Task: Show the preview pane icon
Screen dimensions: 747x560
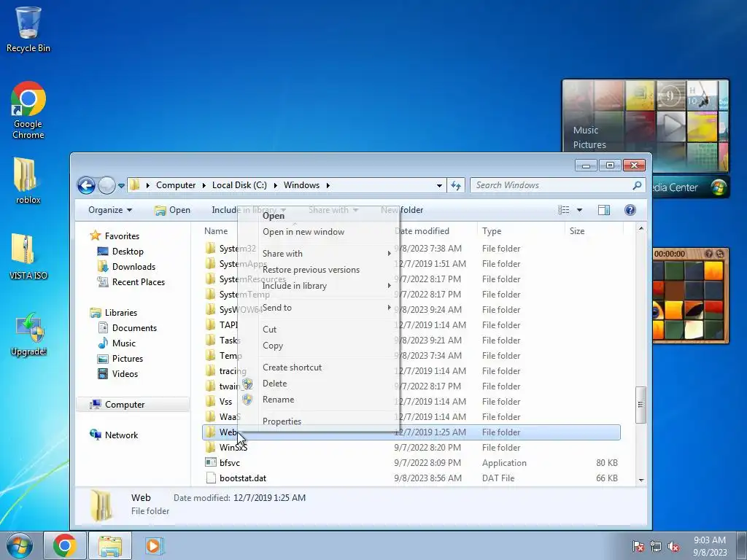Action: coord(603,210)
